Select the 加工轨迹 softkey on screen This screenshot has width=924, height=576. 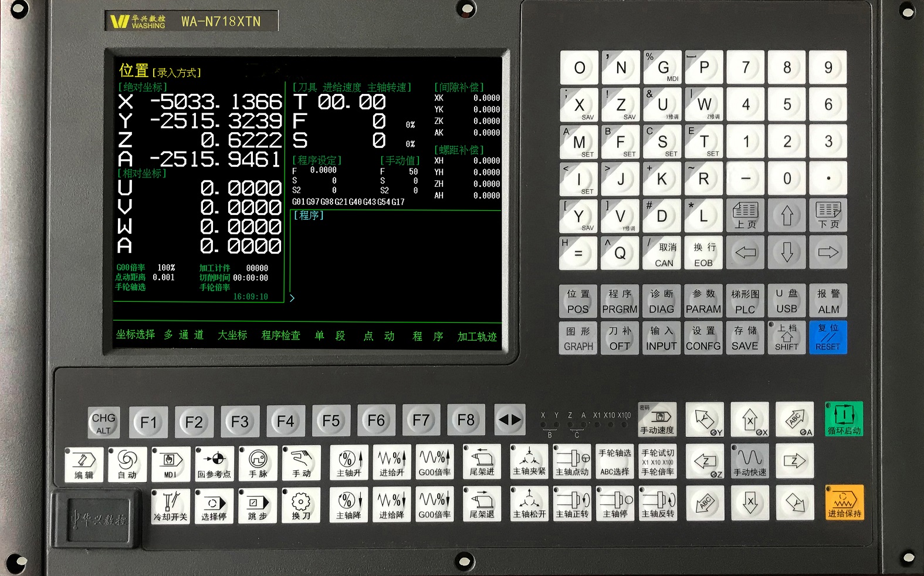click(x=477, y=336)
